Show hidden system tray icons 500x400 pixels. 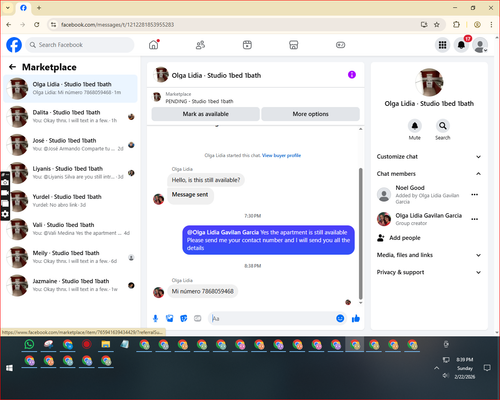437,368
